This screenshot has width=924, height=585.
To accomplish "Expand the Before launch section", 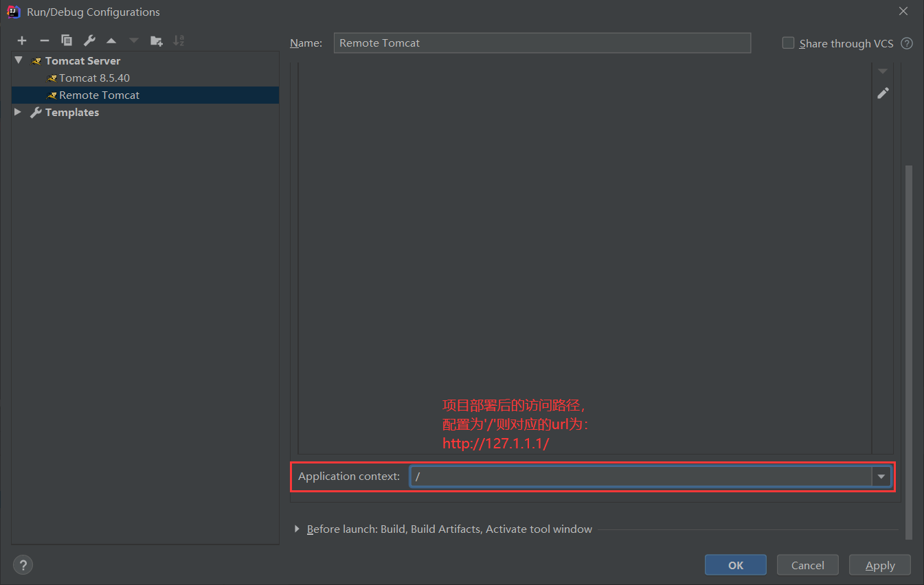I will point(297,529).
